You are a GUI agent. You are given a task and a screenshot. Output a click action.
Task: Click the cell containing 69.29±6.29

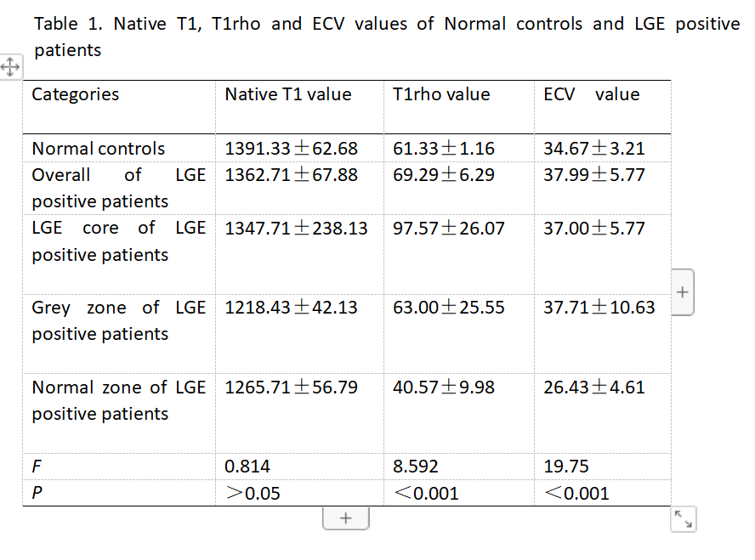click(x=444, y=176)
